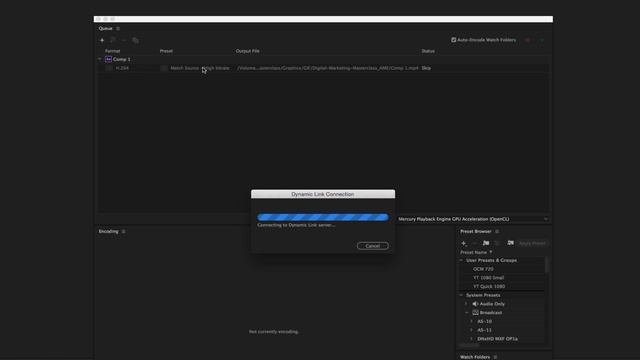The width and height of the screenshot is (640, 360).
Task: Select the Watch Folders panel tab
Action: (475, 357)
